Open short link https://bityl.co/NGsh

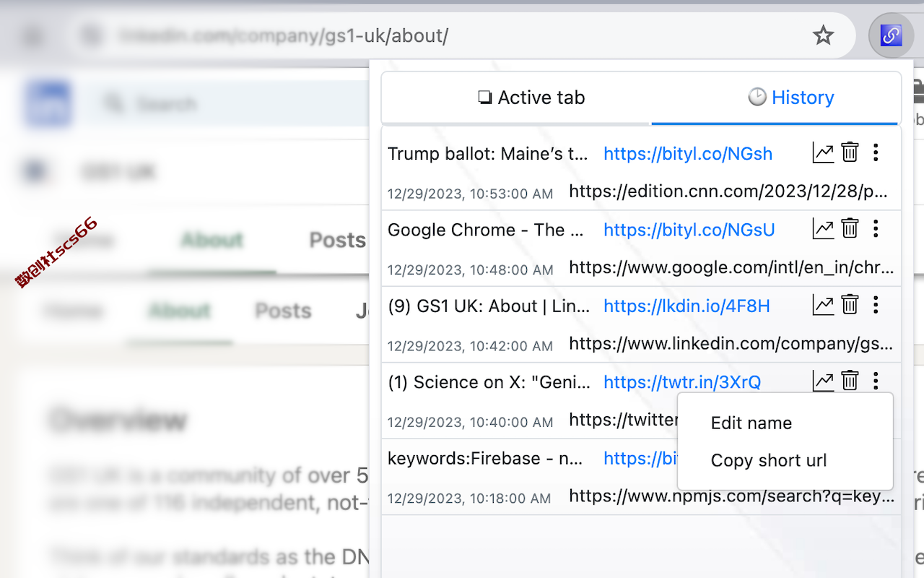[x=688, y=153]
